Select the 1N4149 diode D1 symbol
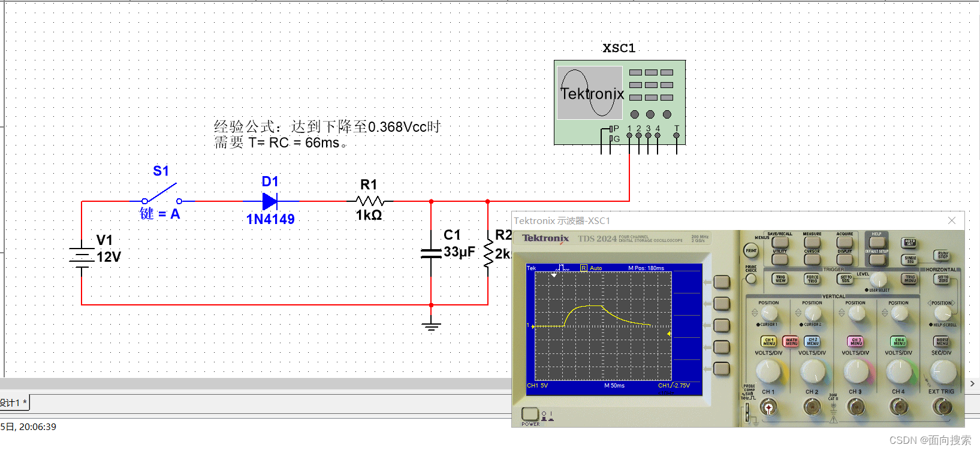This screenshot has height=451, width=980. (270, 201)
